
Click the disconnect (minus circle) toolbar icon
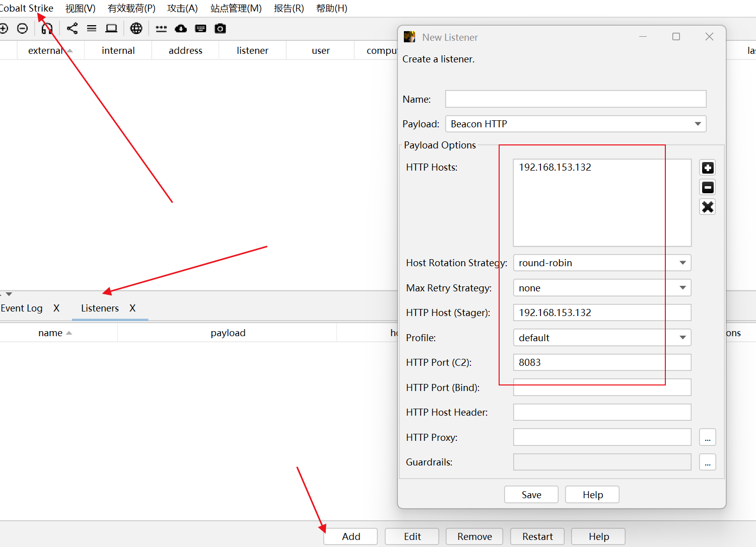pos(22,29)
